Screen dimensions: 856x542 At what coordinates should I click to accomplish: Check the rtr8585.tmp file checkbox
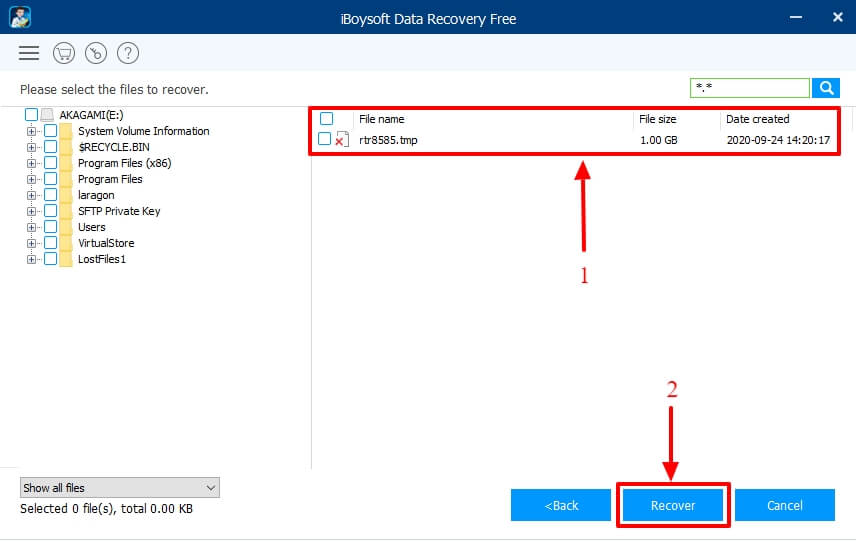coord(324,139)
